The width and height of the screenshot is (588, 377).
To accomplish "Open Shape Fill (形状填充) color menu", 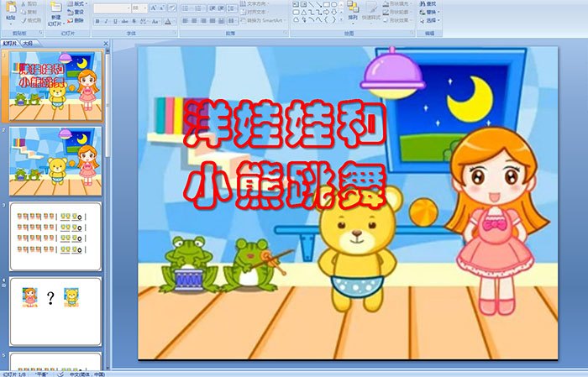I will click(398, 3).
